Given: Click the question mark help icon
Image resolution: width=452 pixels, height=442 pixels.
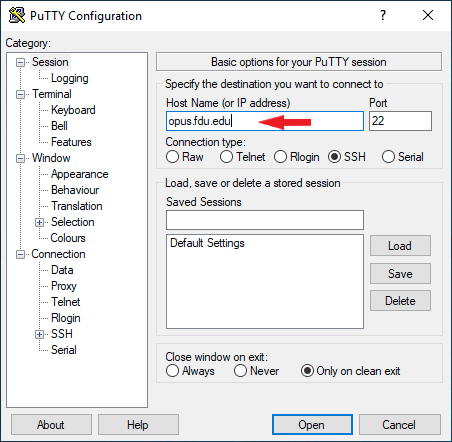Looking at the screenshot, I should (x=383, y=15).
